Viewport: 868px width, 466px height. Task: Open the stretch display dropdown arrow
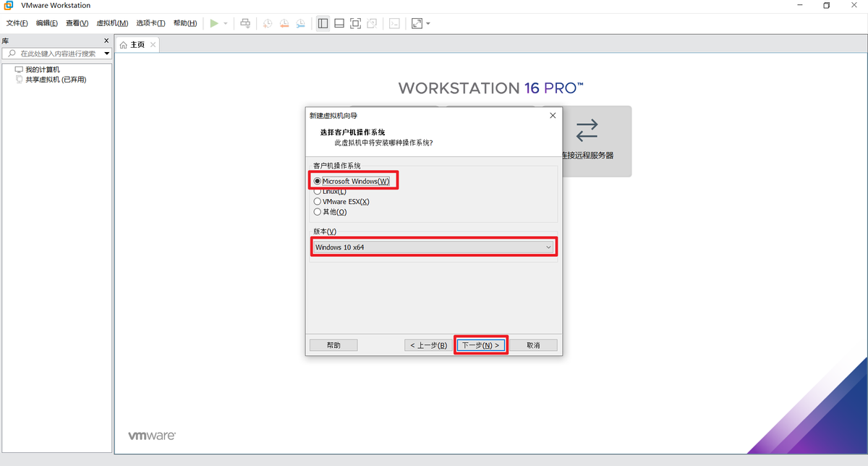point(428,23)
